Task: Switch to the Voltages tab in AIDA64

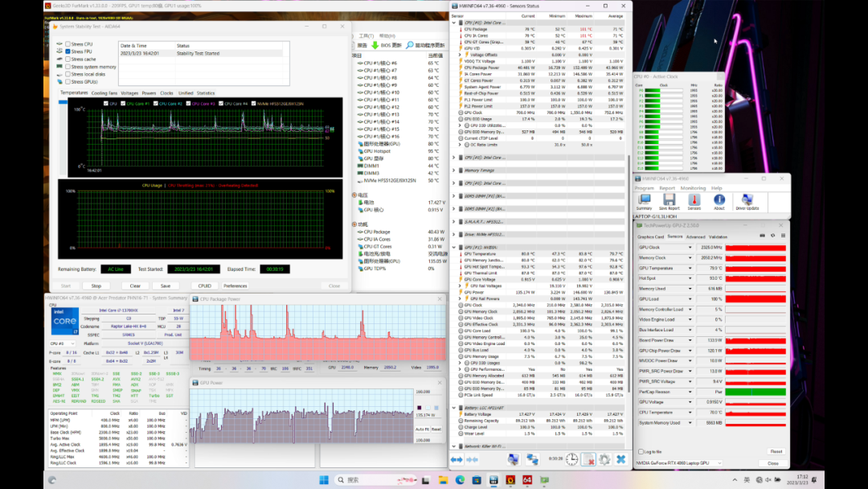Action: click(x=129, y=93)
